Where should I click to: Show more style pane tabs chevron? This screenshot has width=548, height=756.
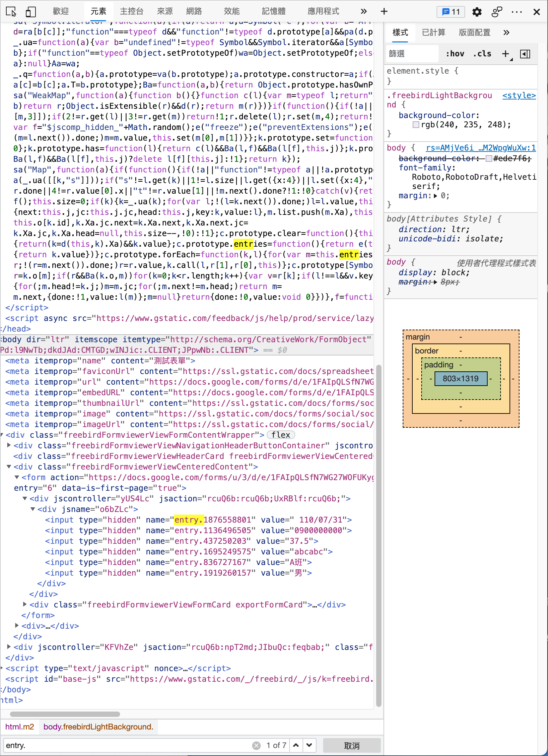tap(506, 32)
